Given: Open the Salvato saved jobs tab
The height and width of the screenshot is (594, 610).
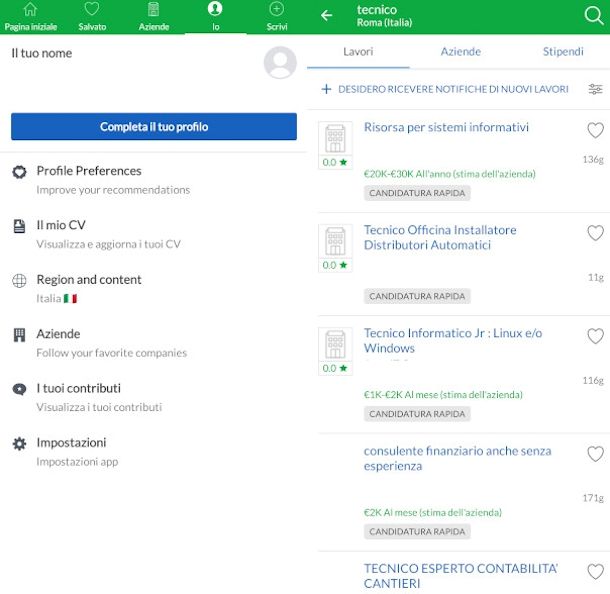Looking at the screenshot, I should [x=92, y=17].
